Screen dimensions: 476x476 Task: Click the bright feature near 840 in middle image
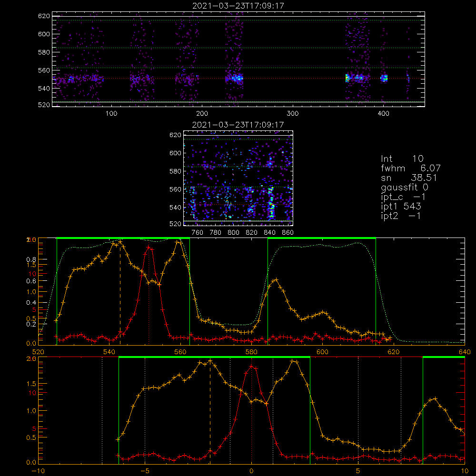[x=271, y=203]
